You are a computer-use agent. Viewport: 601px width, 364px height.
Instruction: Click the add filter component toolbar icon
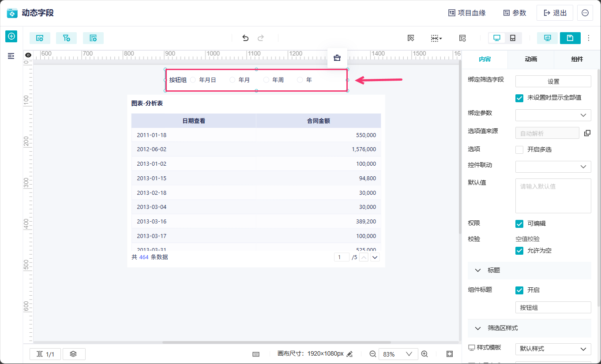point(67,38)
